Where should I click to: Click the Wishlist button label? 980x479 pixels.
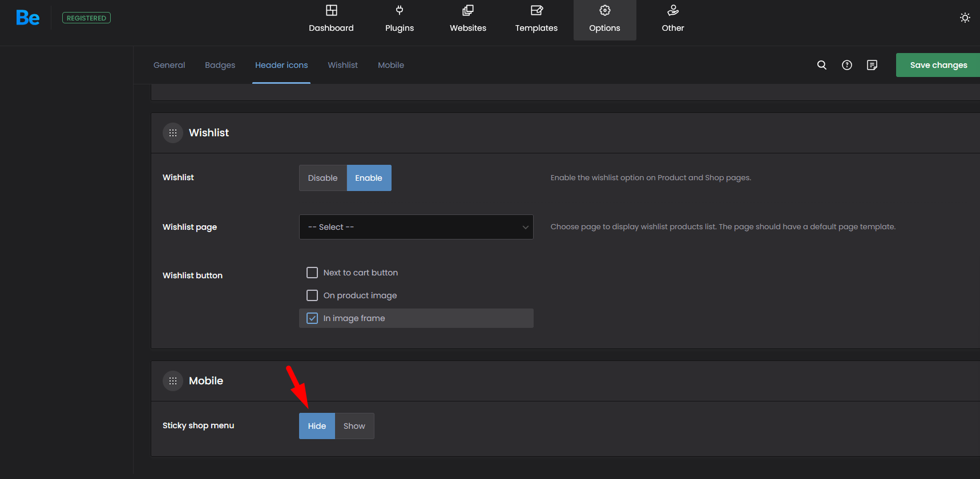pyautogui.click(x=192, y=275)
